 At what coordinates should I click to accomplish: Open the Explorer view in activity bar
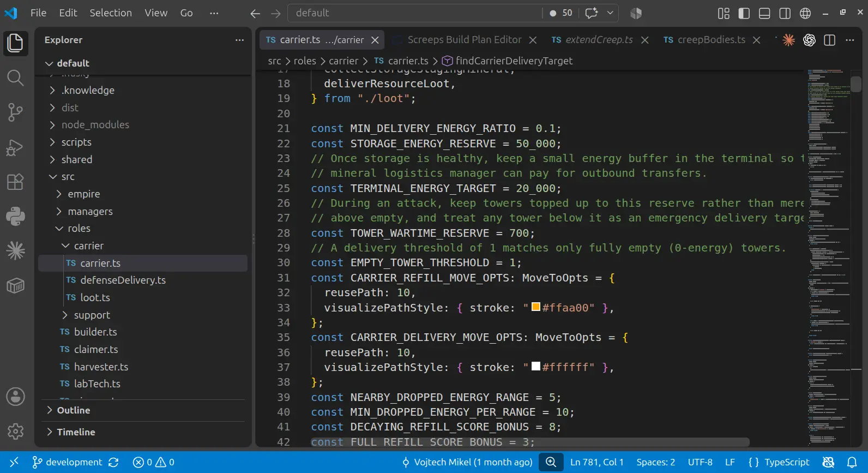coord(15,43)
